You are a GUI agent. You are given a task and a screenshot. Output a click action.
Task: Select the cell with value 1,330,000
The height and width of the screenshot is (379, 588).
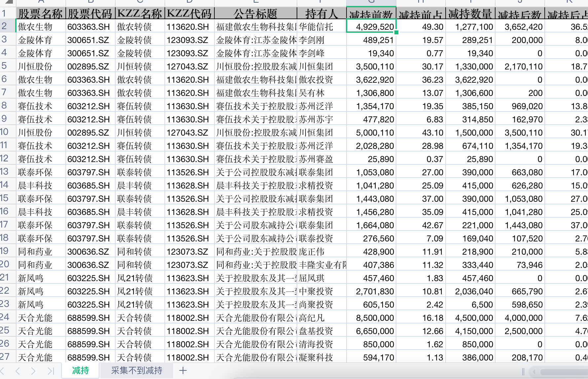470,66
